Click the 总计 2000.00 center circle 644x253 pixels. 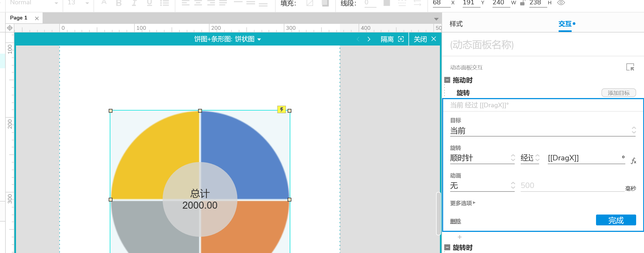[x=200, y=199]
